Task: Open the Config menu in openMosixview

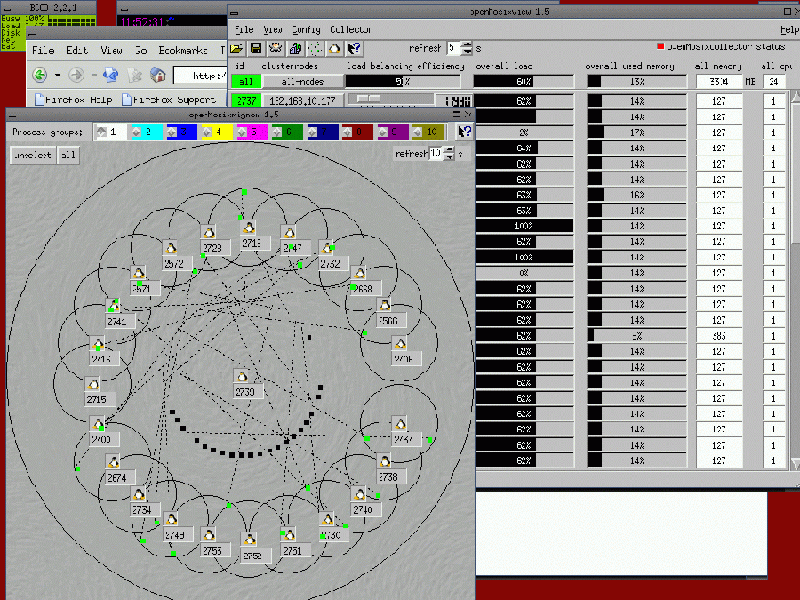Action: pyautogui.click(x=306, y=30)
